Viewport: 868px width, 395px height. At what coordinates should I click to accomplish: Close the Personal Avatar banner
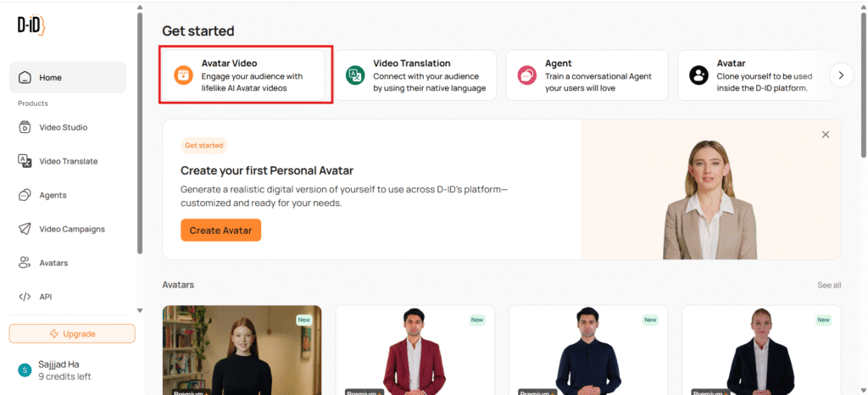826,135
